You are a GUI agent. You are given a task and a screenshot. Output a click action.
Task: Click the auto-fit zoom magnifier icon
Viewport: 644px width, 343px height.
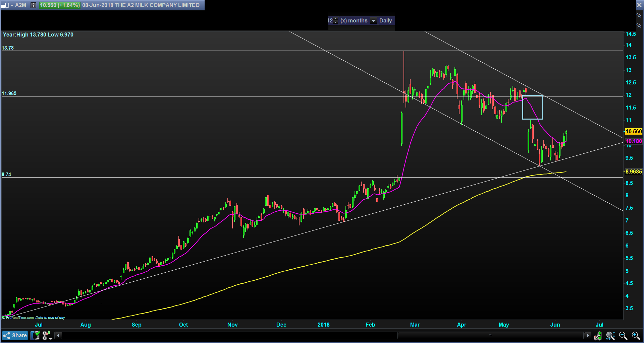[x=610, y=335]
